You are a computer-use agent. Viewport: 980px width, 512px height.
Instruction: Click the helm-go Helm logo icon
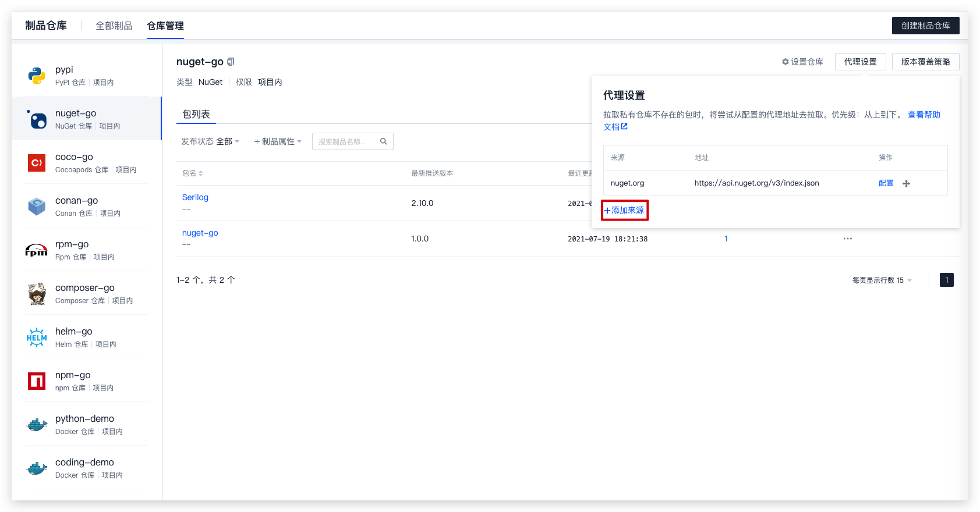[37, 337]
